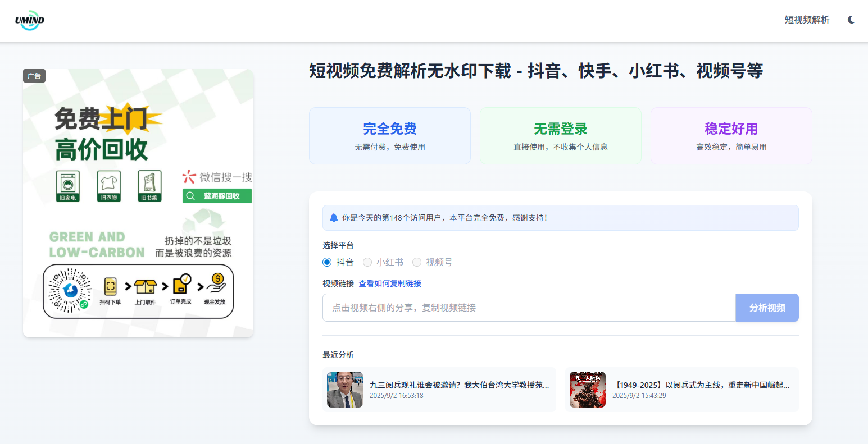
Task: Click 直接使用，不收集个人信息 subtitle
Action: click(561, 147)
